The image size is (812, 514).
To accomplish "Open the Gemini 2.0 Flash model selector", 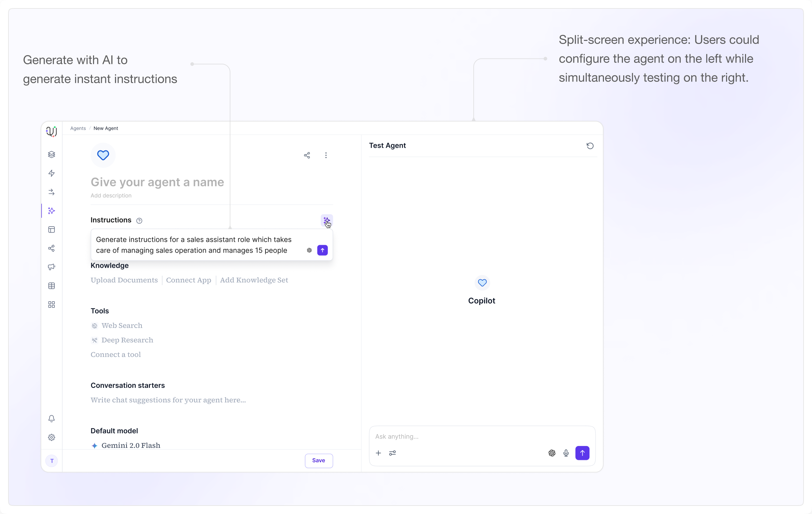I will [126, 445].
